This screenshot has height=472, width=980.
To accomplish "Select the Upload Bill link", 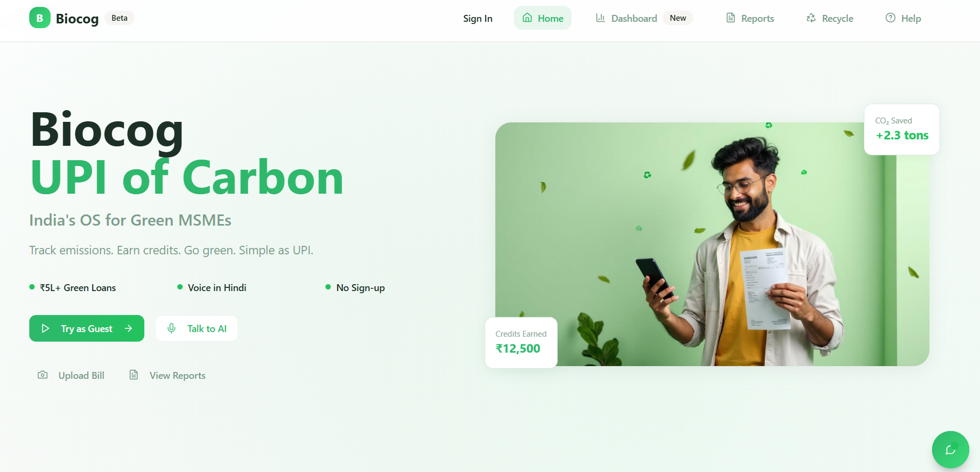I will (x=71, y=375).
